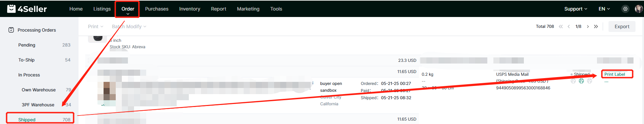Open the EN language dropdown
Viewport: 644px width, 124px height.
coord(604,9)
